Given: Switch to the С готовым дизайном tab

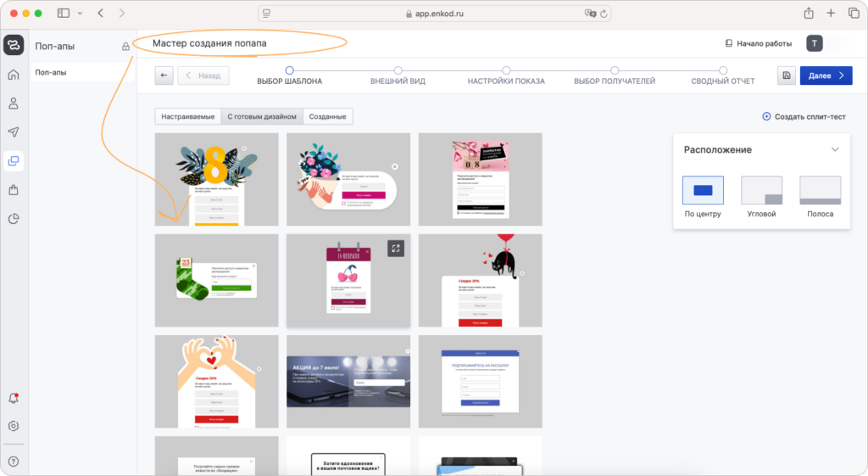Looking at the screenshot, I should click(262, 116).
